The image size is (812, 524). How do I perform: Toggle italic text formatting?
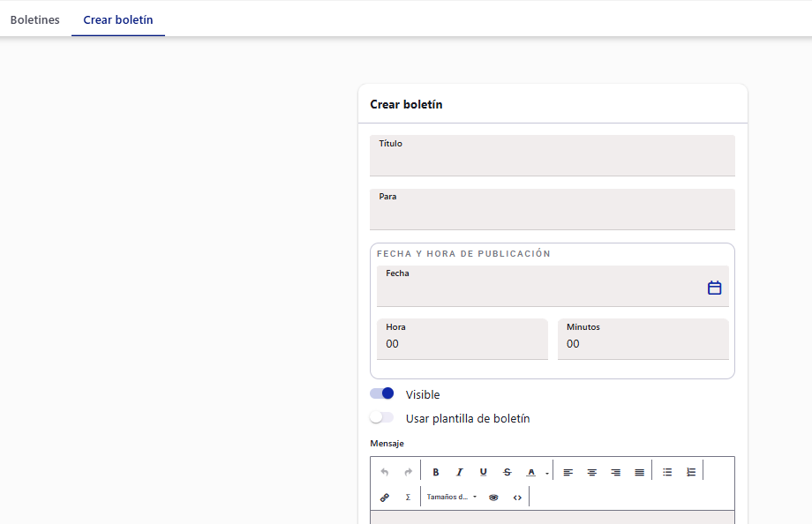pos(459,472)
